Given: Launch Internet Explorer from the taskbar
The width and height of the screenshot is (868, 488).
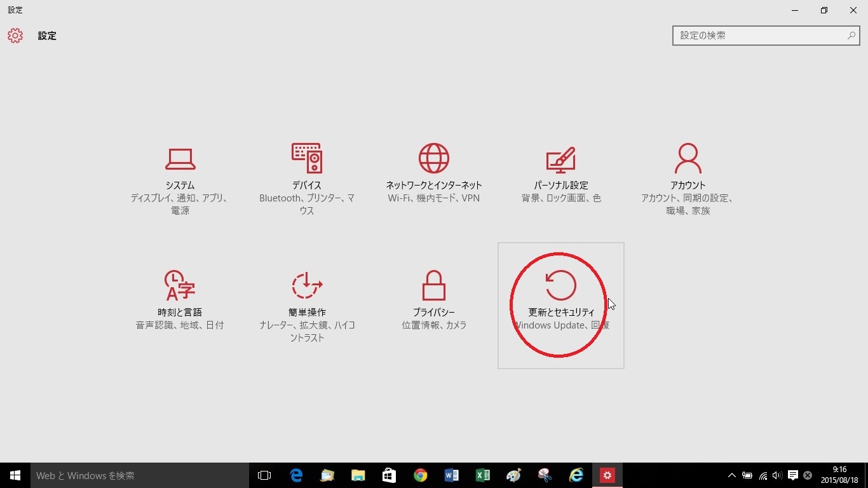Looking at the screenshot, I should click(x=576, y=475).
